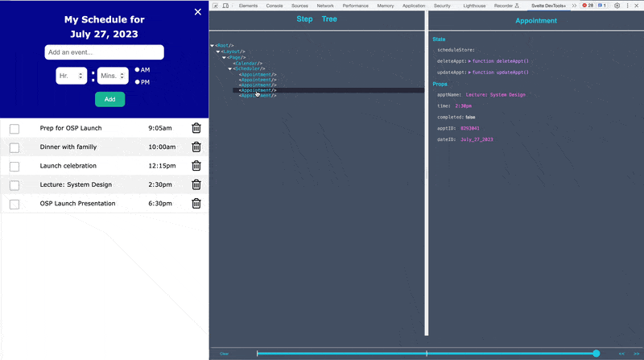
Task: Focus the Add an event input field
Action: (x=105, y=52)
